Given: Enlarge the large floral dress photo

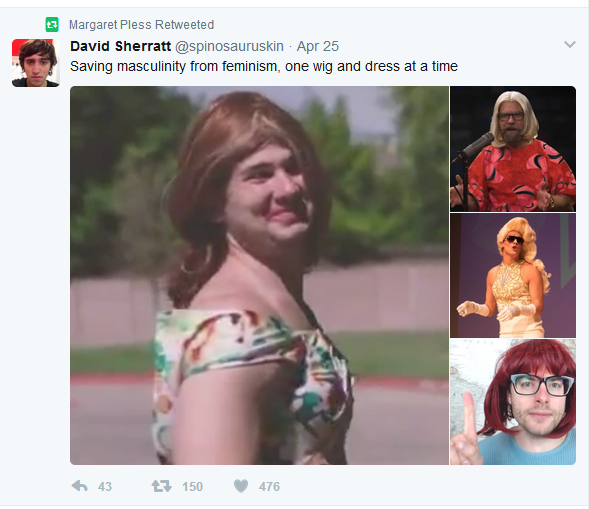Looking at the screenshot, I should coord(259,275).
